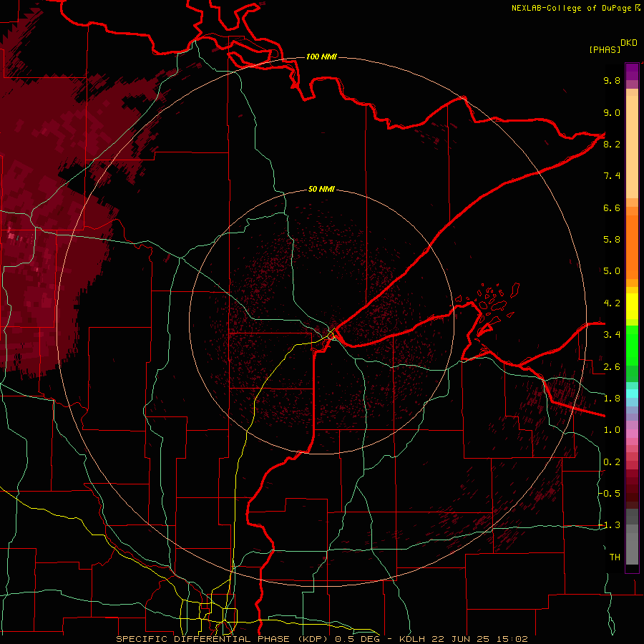644x644 pixels.
Task: Click the 5.8 legend value
Action: 612,240
